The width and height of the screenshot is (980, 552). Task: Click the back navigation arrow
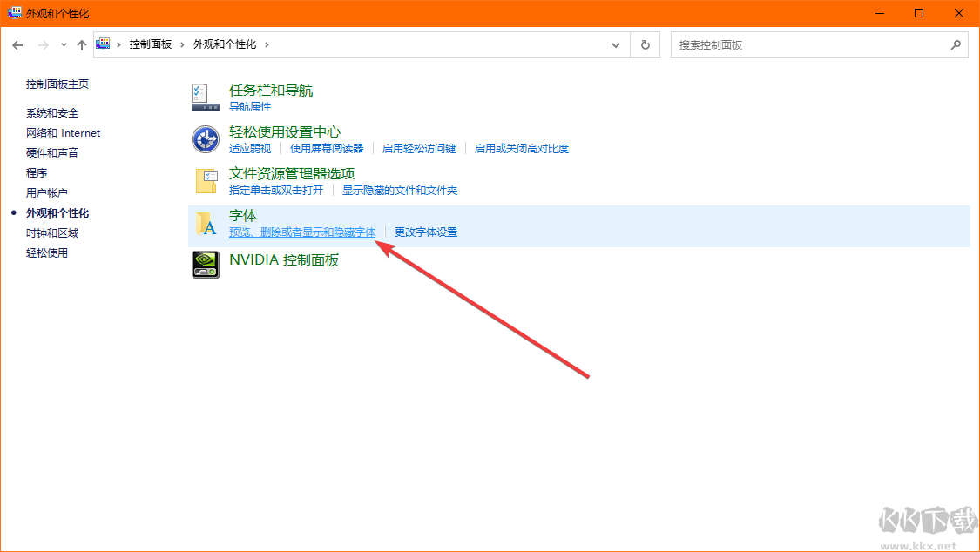(17, 44)
